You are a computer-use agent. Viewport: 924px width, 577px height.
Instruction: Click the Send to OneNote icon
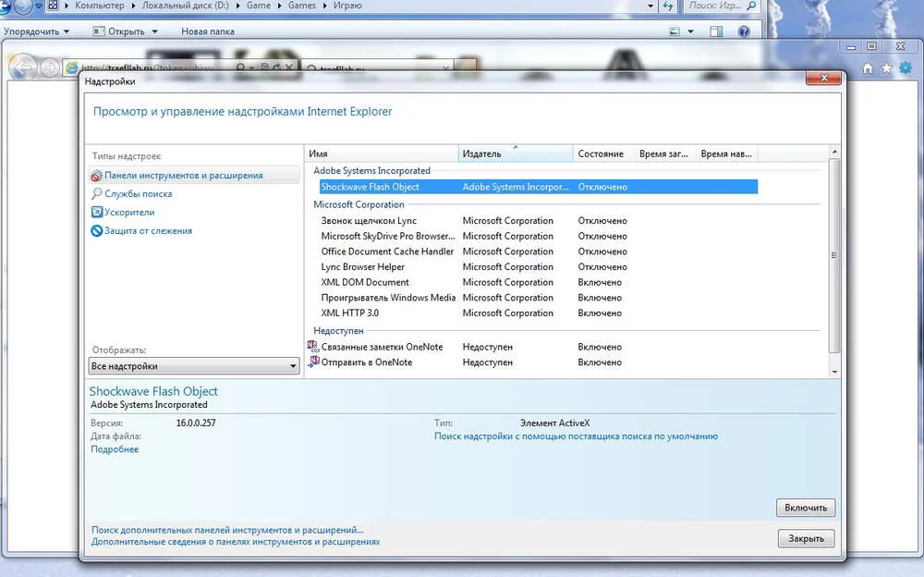(x=313, y=362)
